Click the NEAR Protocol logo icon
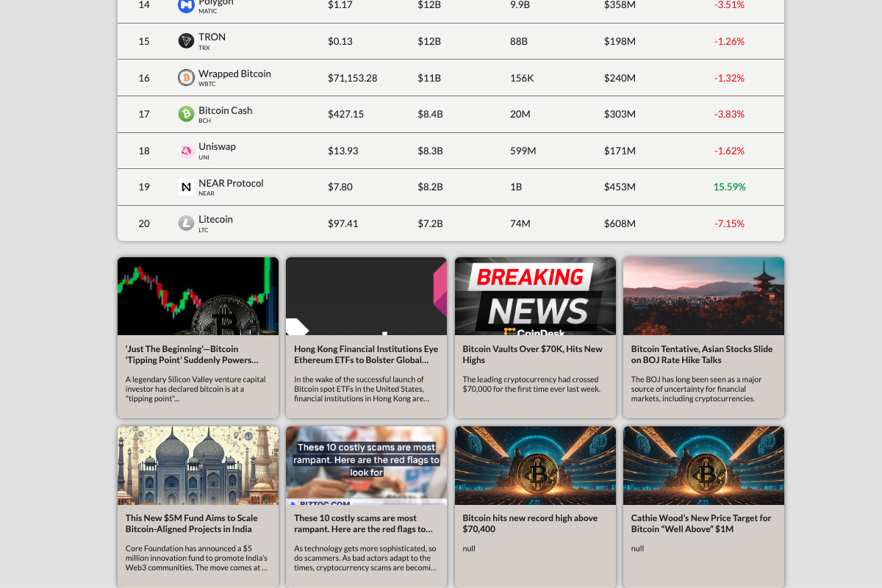Image resolution: width=882 pixels, height=588 pixels. (x=186, y=187)
